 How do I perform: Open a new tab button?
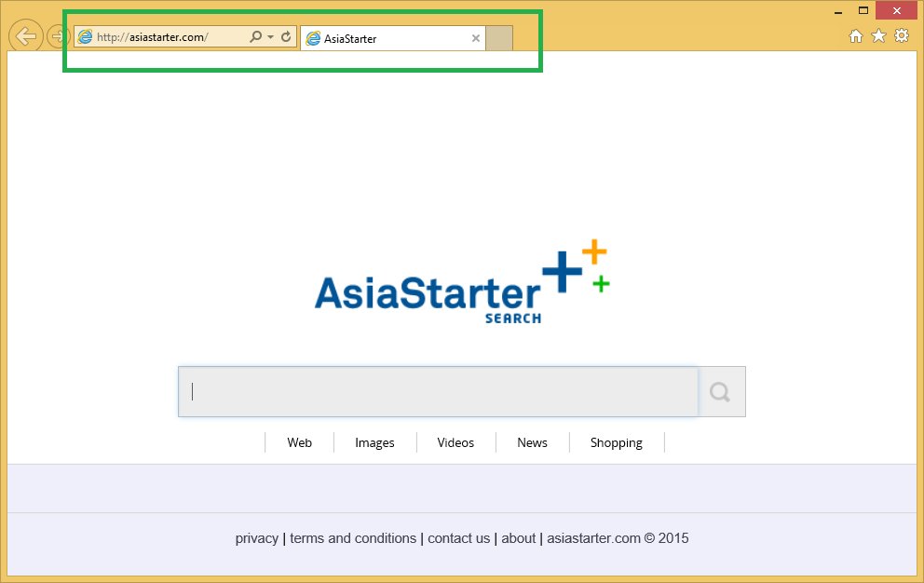pyautogui.click(x=499, y=38)
